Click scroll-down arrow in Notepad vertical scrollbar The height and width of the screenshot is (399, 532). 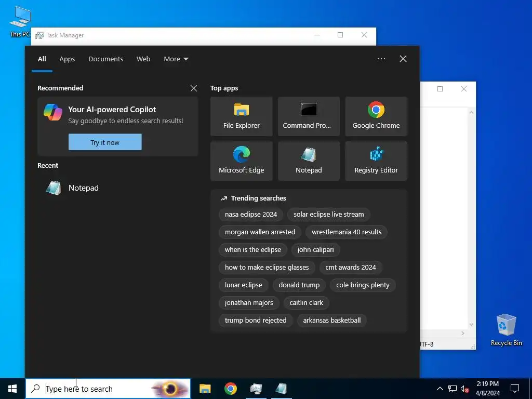point(471,325)
